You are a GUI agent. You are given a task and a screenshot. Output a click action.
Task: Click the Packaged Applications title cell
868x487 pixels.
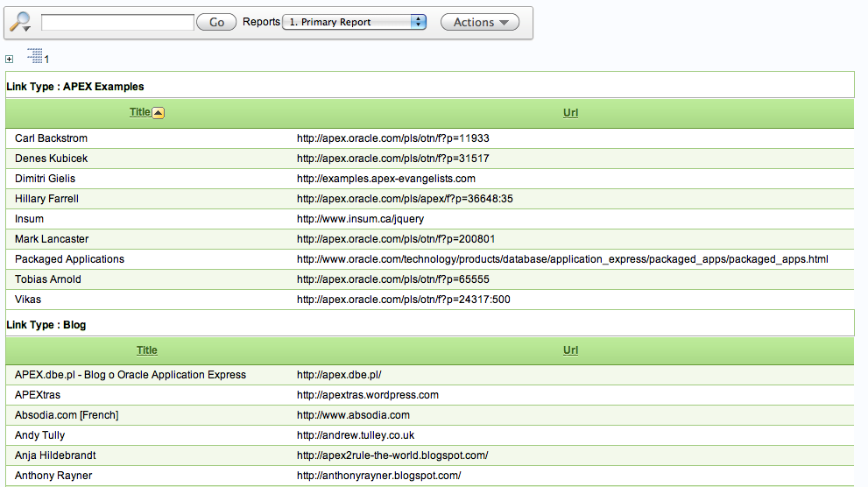69,259
